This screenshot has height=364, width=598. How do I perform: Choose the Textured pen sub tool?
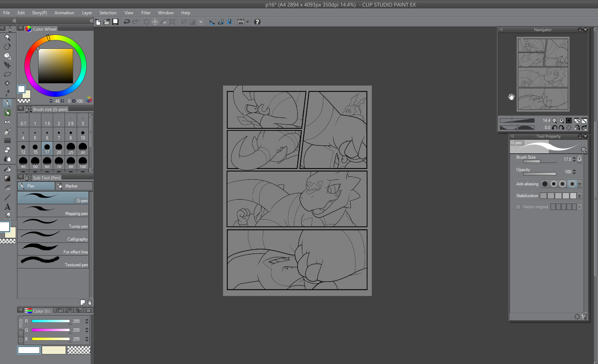tap(53, 262)
